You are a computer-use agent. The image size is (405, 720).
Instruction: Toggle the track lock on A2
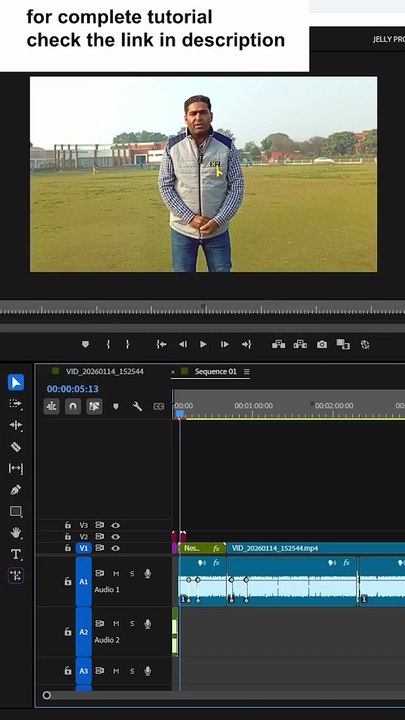68,632
